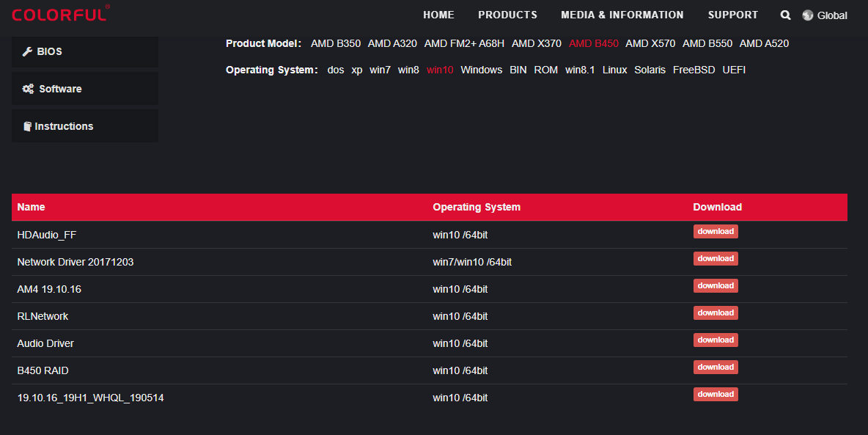Click the BIOS wrench icon

pos(28,51)
